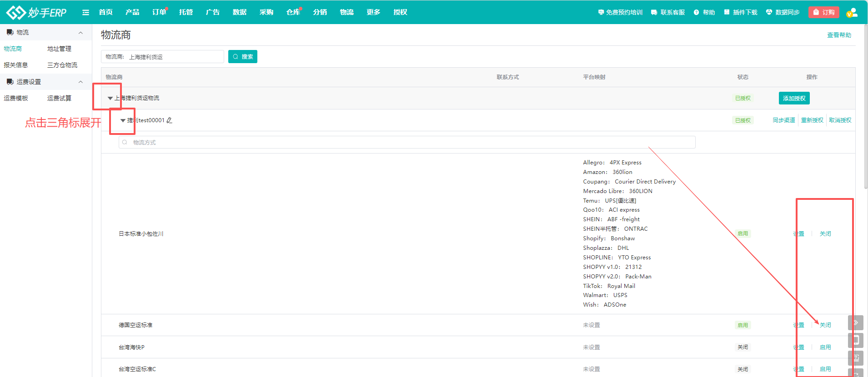Click the 联系客服 chat bubble icon

point(654,12)
